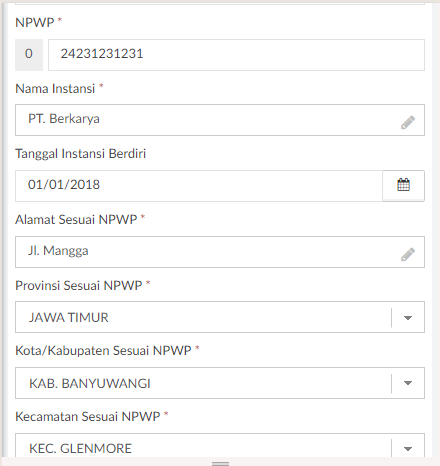Click the resize handle at the bottom of the panel
The image size is (440, 466).
pos(220,463)
